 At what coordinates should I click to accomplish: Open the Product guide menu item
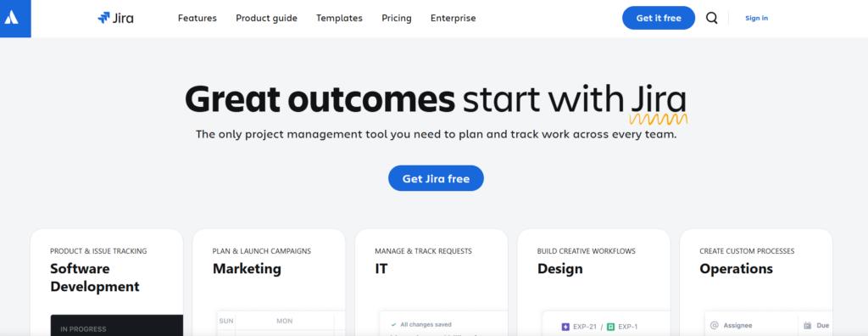pyautogui.click(x=266, y=18)
